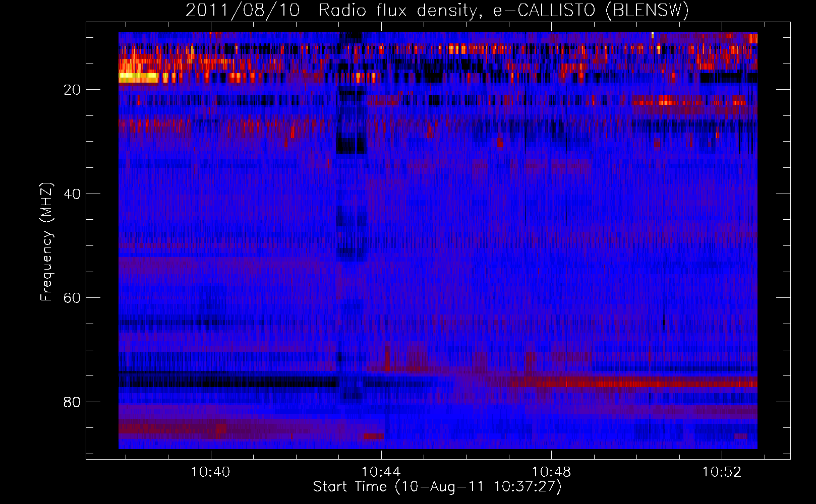Click the '10:44' time tick label

tap(381, 472)
